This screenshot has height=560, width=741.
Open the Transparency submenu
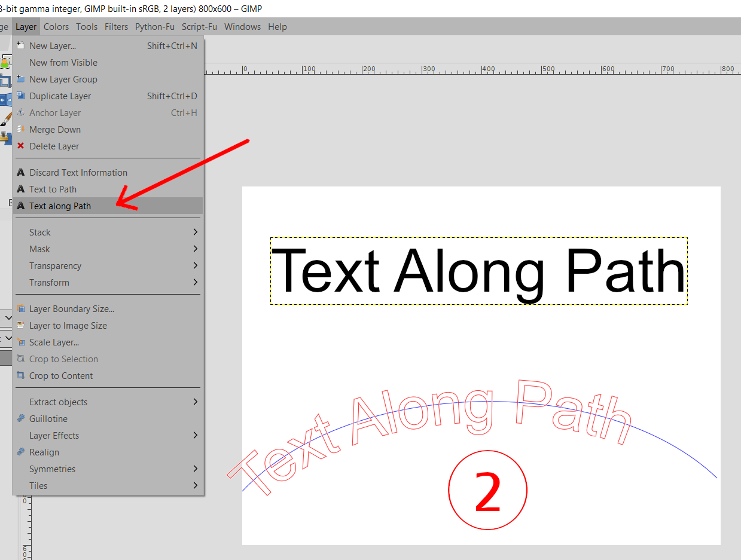pyautogui.click(x=108, y=266)
